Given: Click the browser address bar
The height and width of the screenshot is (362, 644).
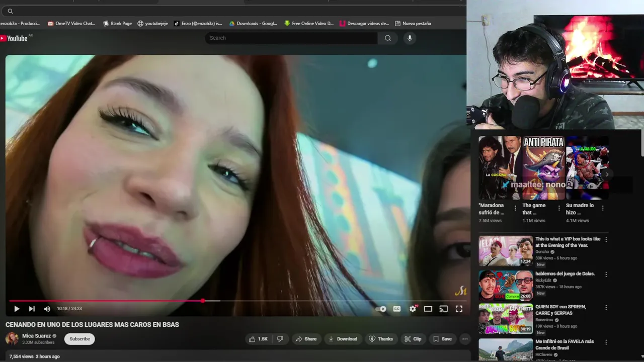Looking at the screenshot, I should pos(234,11).
